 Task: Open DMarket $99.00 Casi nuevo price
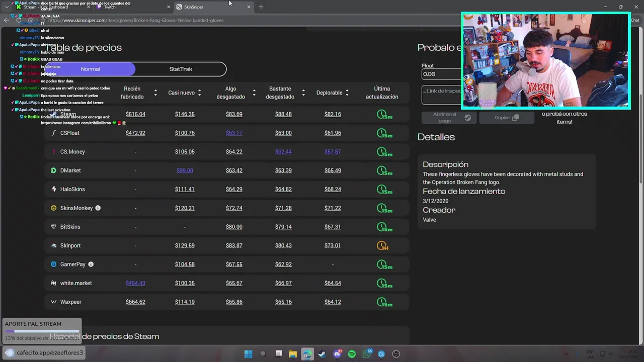click(x=185, y=170)
